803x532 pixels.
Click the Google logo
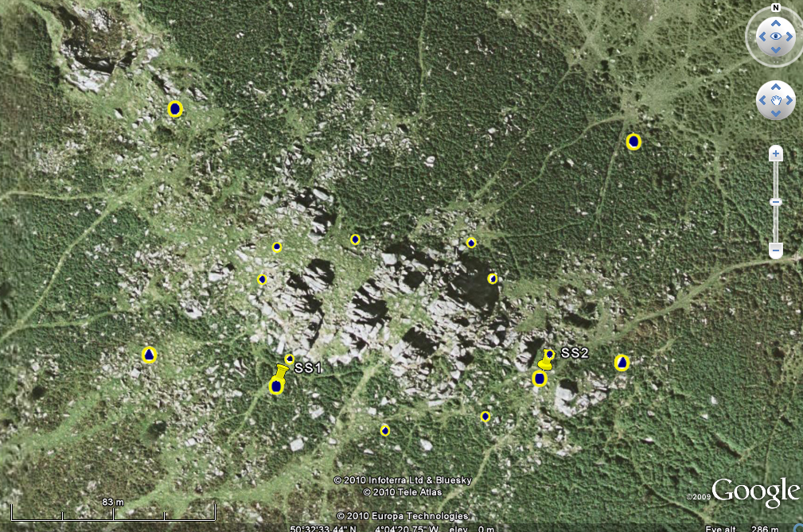(755, 492)
